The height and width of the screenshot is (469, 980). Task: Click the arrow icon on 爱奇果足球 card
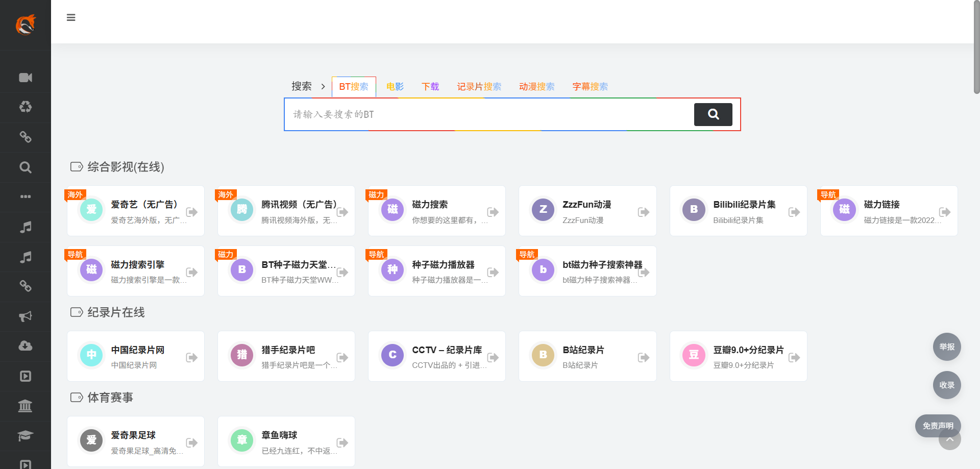(x=192, y=442)
